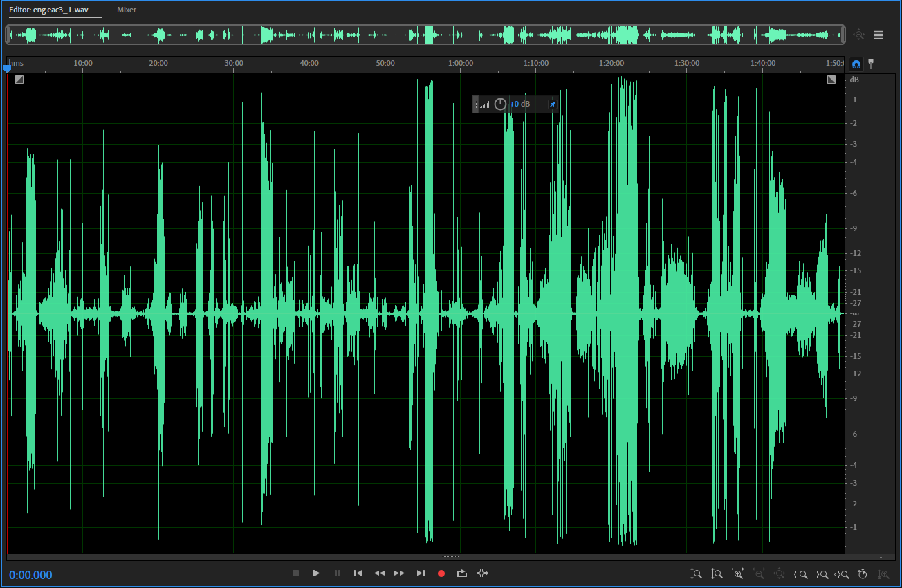
Task: Start playback with the Play button
Action: (x=316, y=573)
